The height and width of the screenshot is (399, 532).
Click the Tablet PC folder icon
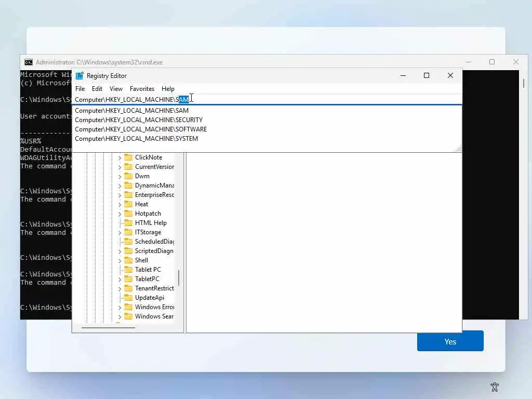coord(128,270)
